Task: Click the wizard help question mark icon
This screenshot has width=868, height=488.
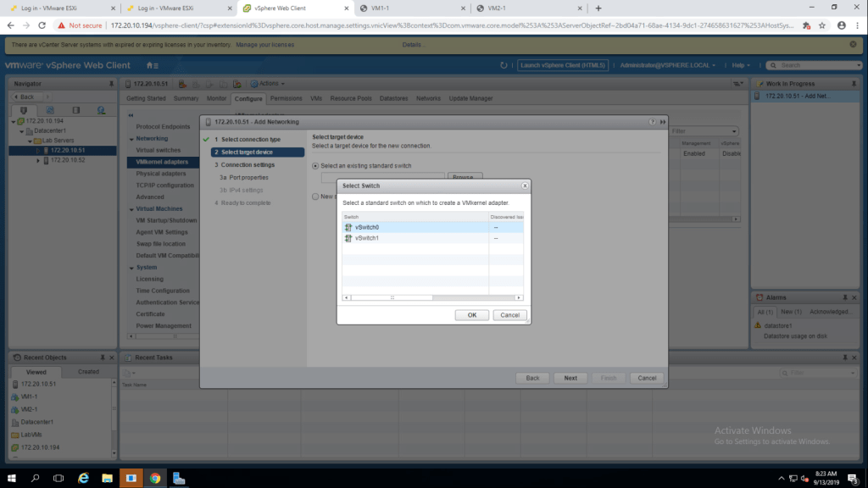Action: [x=653, y=122]
